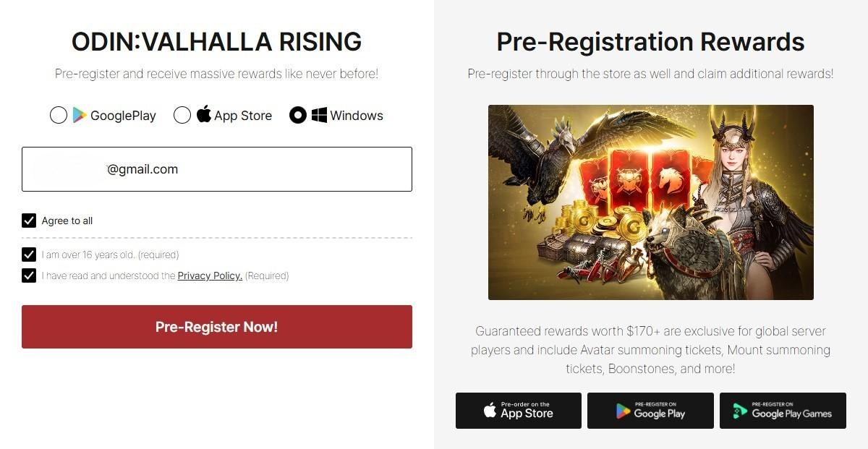Click the Windows logo icon
This screenshot has height=449, width=868.
[x=320, y=115]
